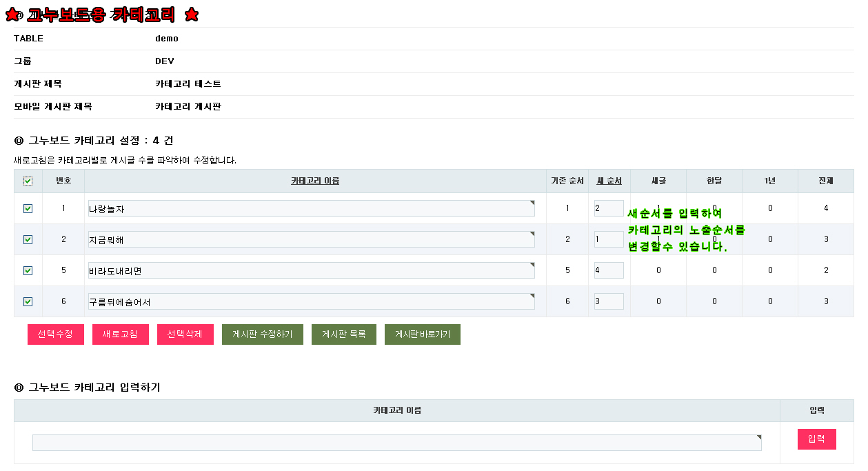The width and height of the screenshot is (868, 471).
Task: Toggle the select-all checkbox in table header
Action: (x=28, y=181)
